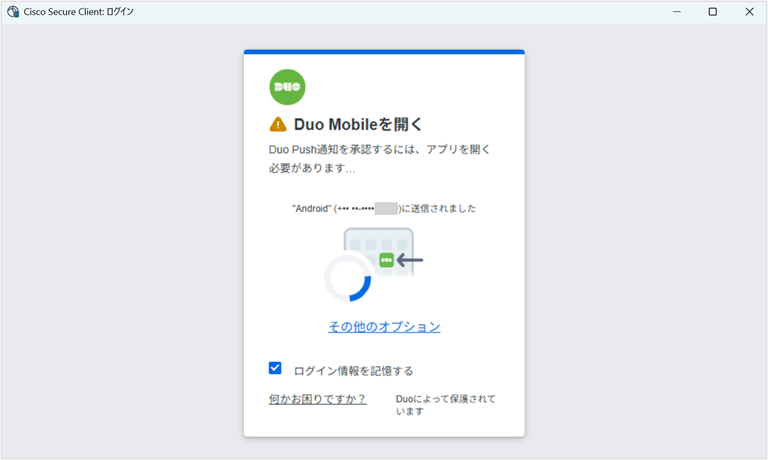Viewport: 768px width, 460px height.
Task: Uncheck the ログイン情報を記憶する checkbox
Action: coord(275,368)
